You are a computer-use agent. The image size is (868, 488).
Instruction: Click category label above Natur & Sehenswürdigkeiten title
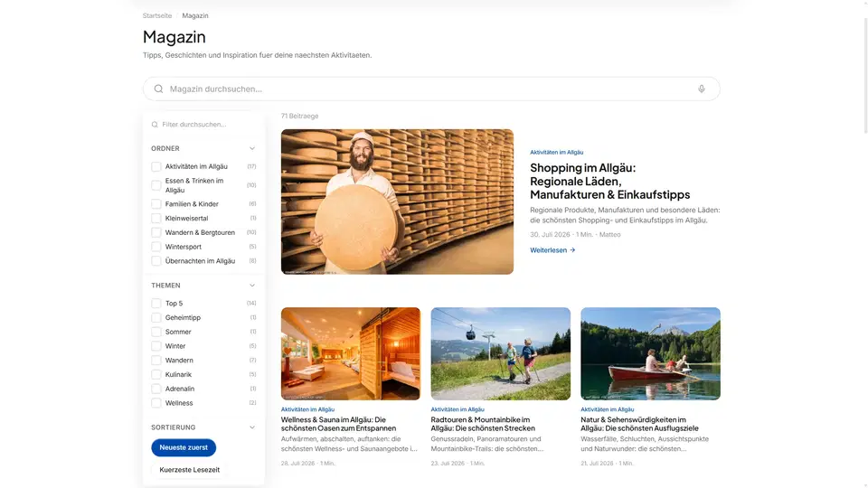(x=608, y=409)
